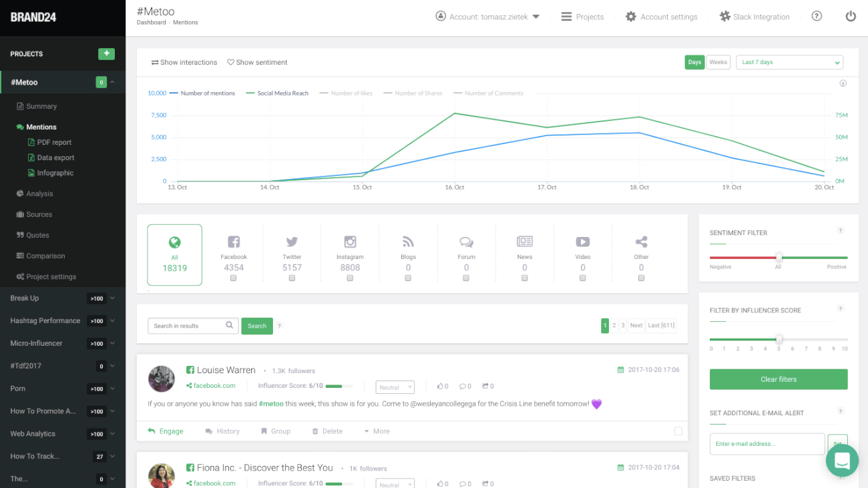Click the Enter e-mail address field
This screenshot has height=488, width=868.
point(767,444)
